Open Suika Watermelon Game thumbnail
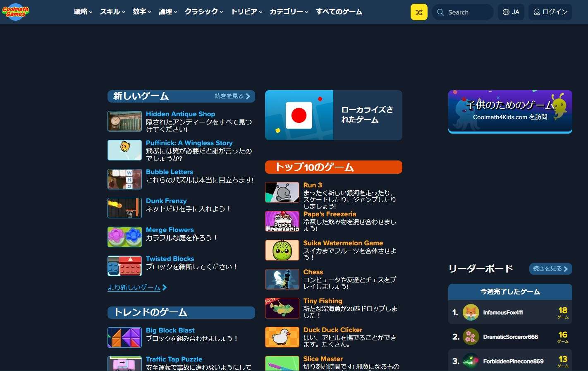 pyautogui.click(x=282, y=250)
